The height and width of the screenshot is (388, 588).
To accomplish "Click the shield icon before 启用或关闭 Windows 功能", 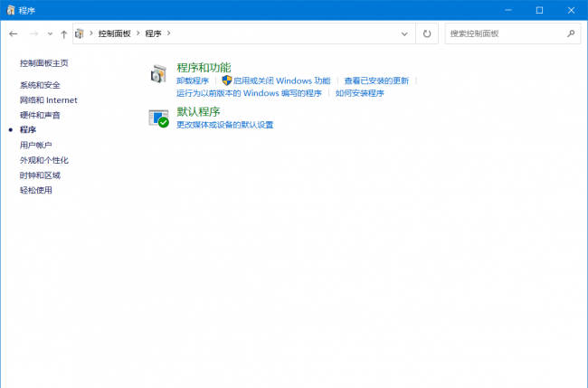I will click(227, 80).
